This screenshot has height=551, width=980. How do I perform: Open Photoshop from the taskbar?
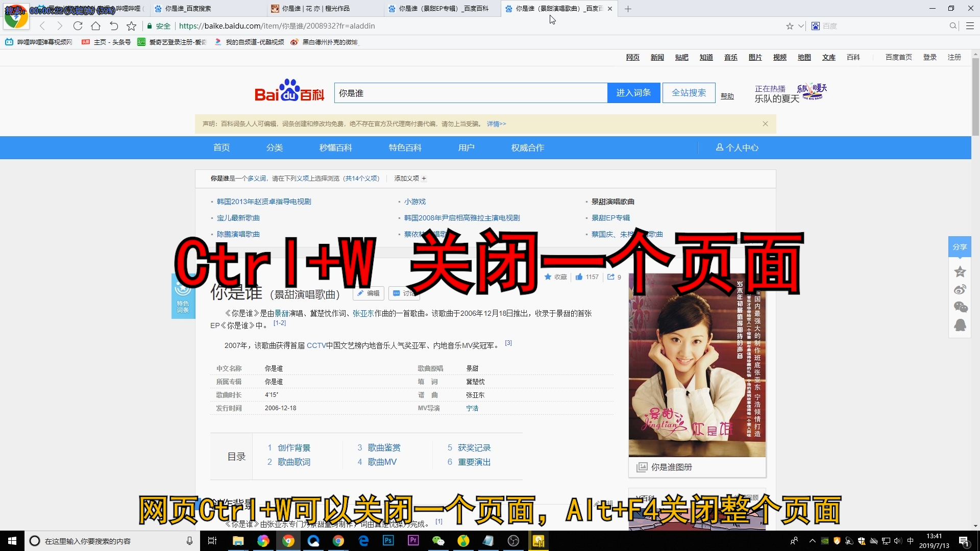[x=388, y=541]
